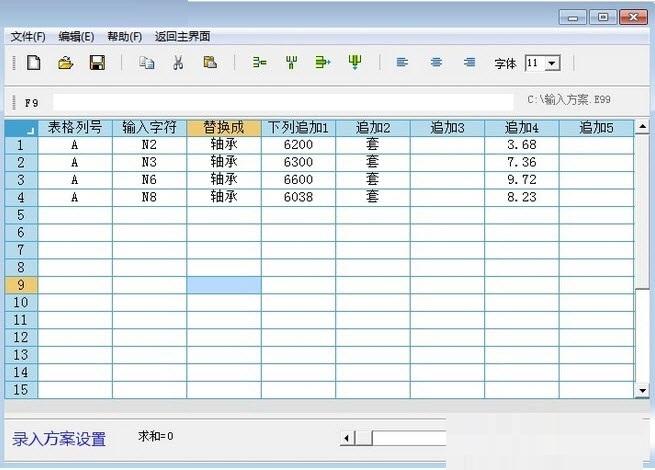The width and height of the screenshot is (655, 470).
Task: Click the Paste clipboard icon
Action: coord(210,63)
